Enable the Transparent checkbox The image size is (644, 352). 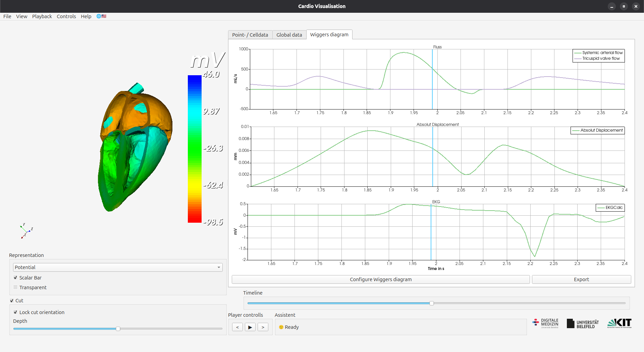(x=15, y=288)
